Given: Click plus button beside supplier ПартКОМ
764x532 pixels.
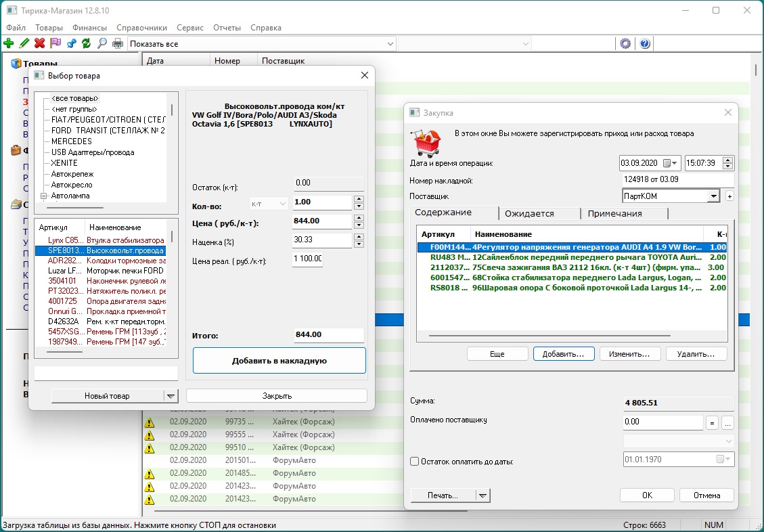Looking at the screenshot, I should tap(729, 196).
